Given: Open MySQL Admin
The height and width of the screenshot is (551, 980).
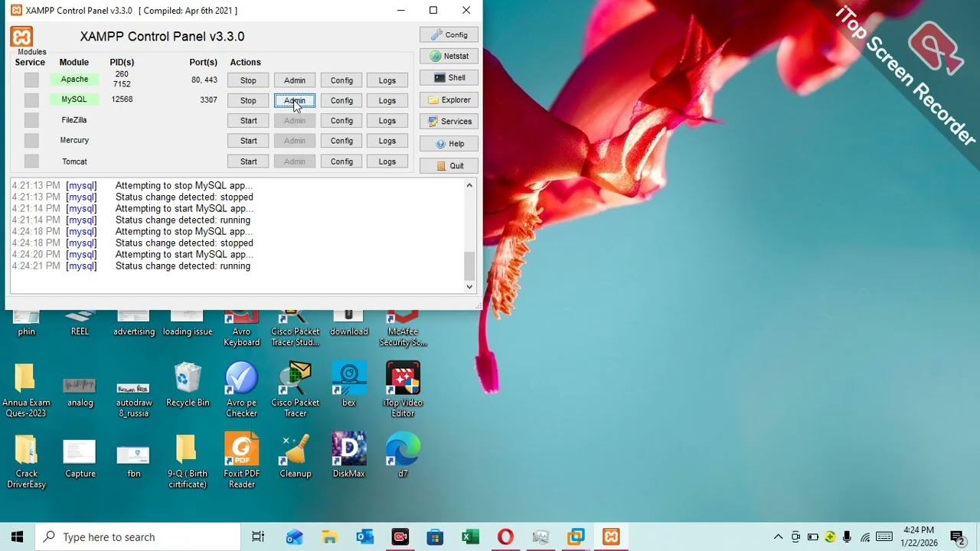Looking at the screenshot, I should tap(295, 100).
